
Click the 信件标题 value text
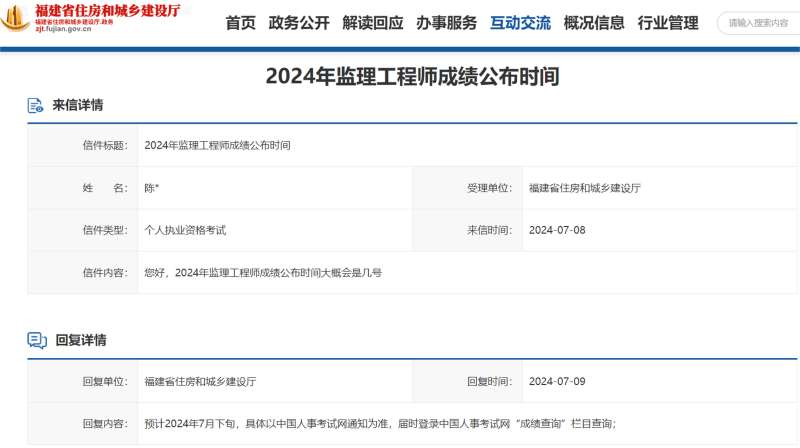tap(217, 145)
